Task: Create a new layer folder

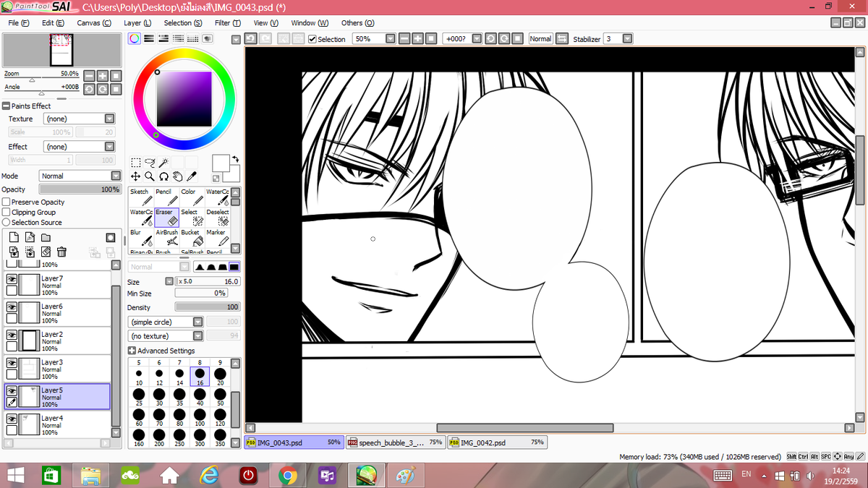Action: 46,237
